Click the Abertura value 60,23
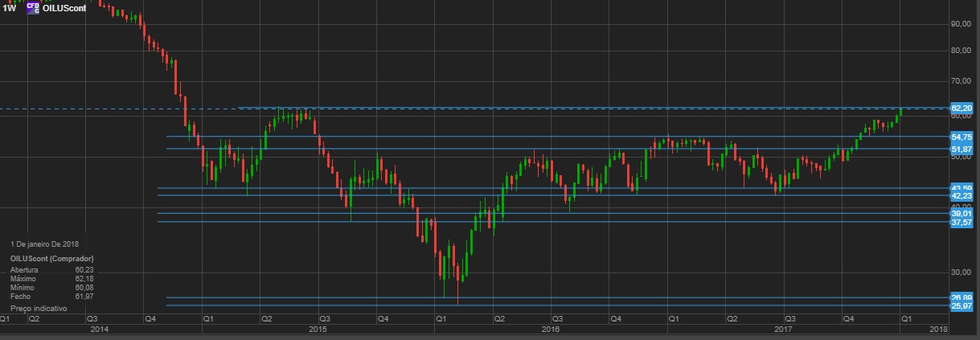This screenshot has width=980, height=340. coord(84,270)
